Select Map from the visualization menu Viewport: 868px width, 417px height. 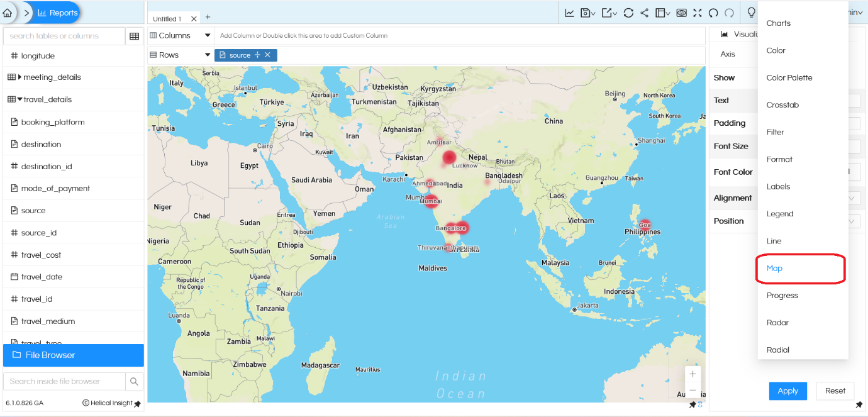coord(774,268)
